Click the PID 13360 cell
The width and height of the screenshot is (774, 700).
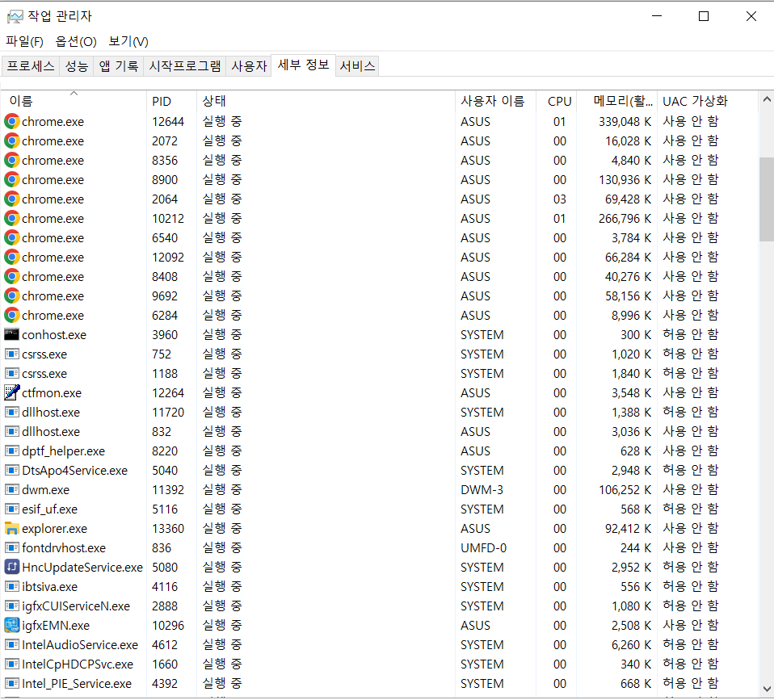pyautogui.click(x=168, y=529)
